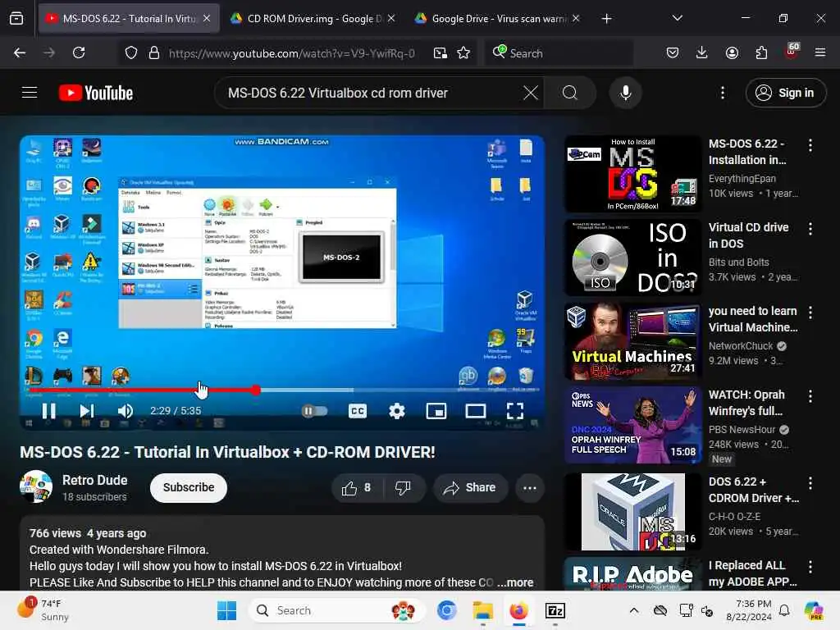Go to the YouTube home logo
This screenshot has width=840, height=630.
(x=96, y=93)
